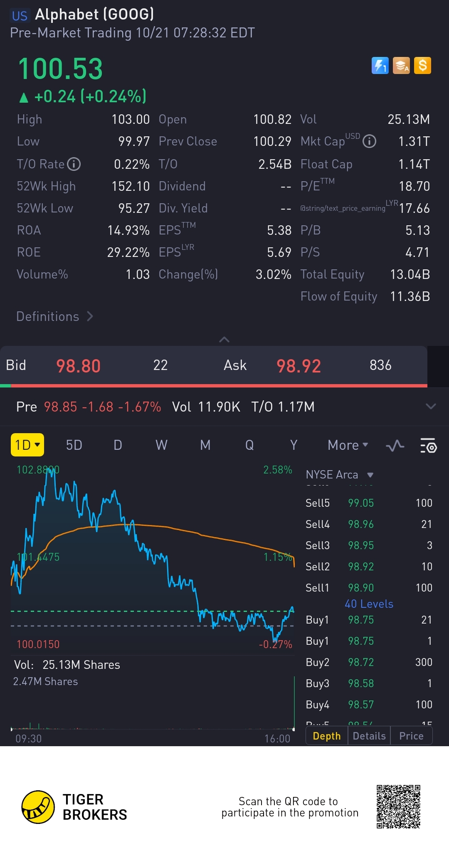This screenshot has width=449, height=868.
Task: Tap Buy4 row at 98.57
Action: [x=369, y=705]
